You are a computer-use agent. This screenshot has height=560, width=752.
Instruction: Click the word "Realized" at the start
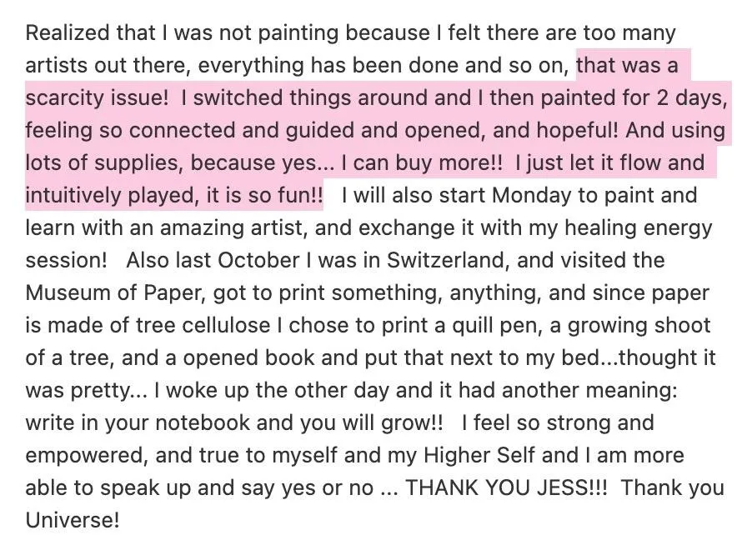68,33
